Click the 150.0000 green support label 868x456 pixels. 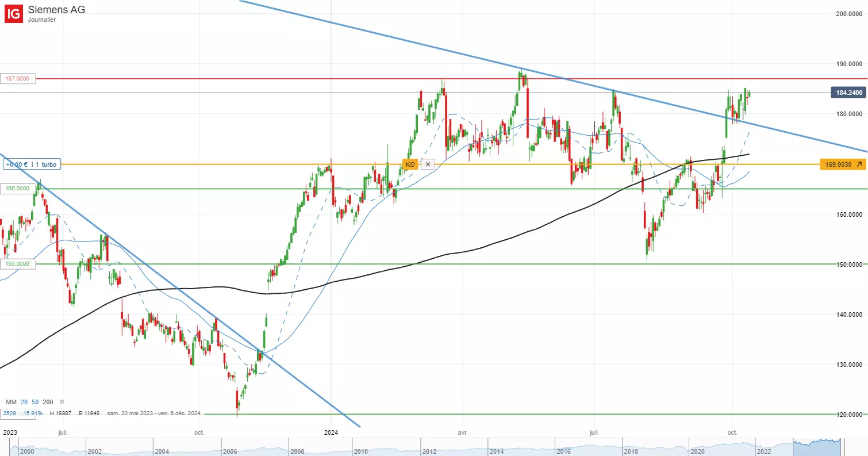coord(18,264)
